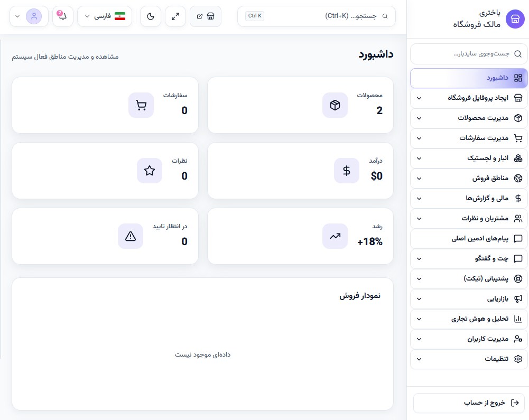Click the storefront external link icon in the top bar
The width and height of the screenshot is (529, 420).
pos(206,16)
